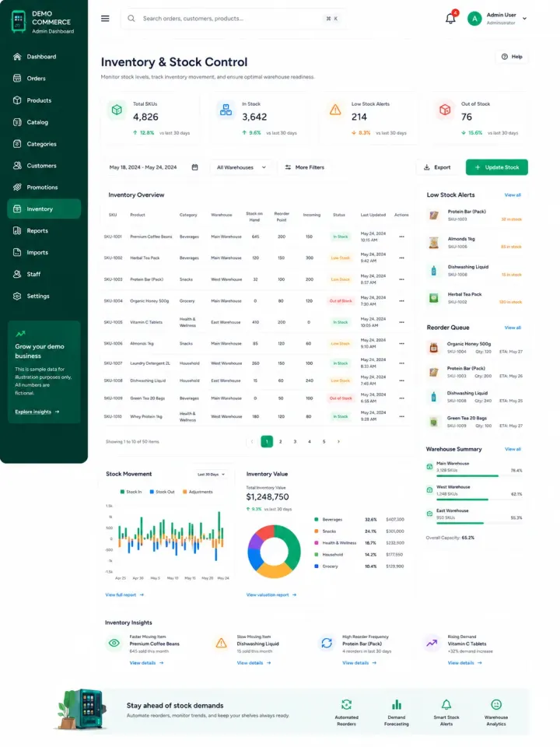Click the search magnifier icon
560x747 pixels.
131,19
